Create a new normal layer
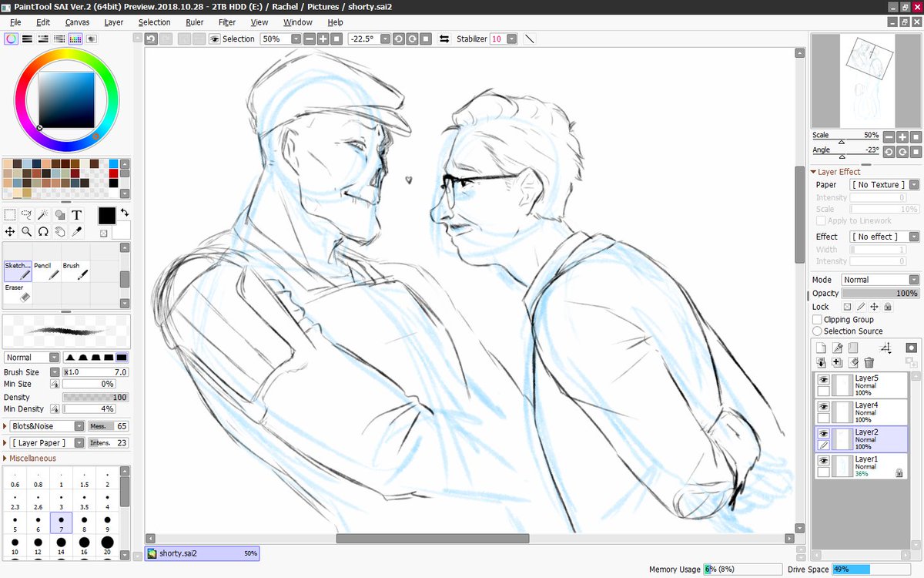Screen dimensions: 924x578 [822, 348]
